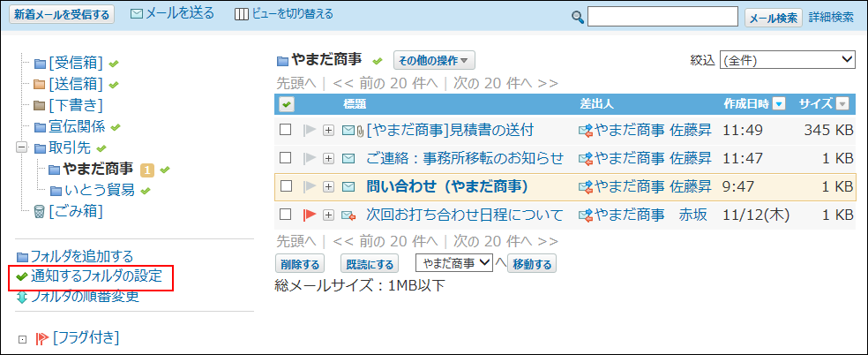Click green check mark beside 取引先

point(101,148)
